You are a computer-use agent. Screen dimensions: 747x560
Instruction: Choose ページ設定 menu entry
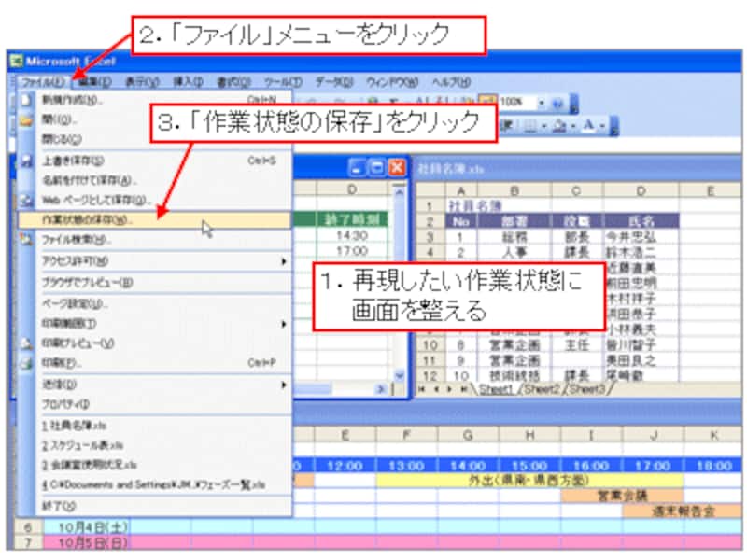155,303
